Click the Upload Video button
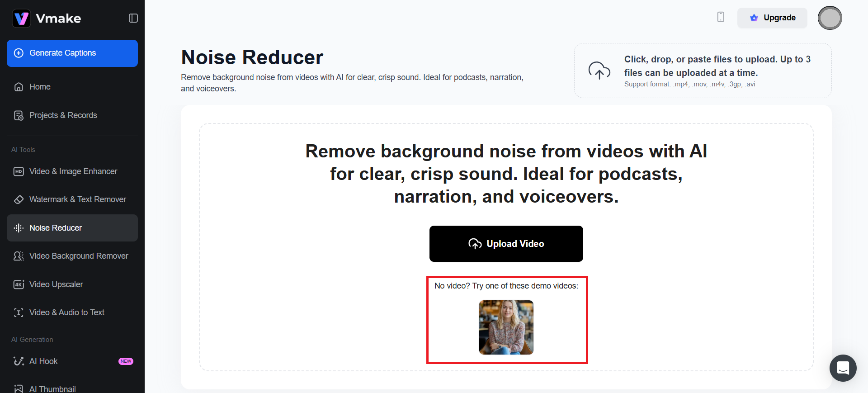The width and height of the screenshot is (868, 393). (506, 244)
